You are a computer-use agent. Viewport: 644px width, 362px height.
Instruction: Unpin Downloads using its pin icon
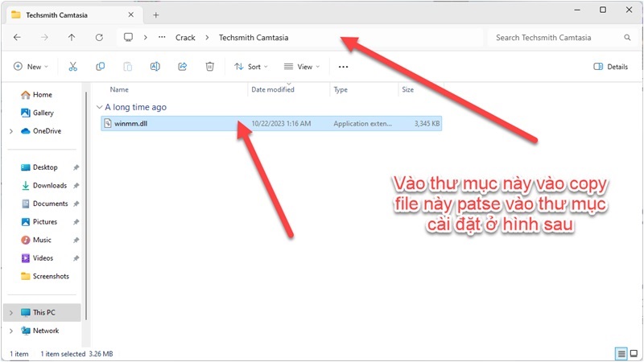[76, 186]
